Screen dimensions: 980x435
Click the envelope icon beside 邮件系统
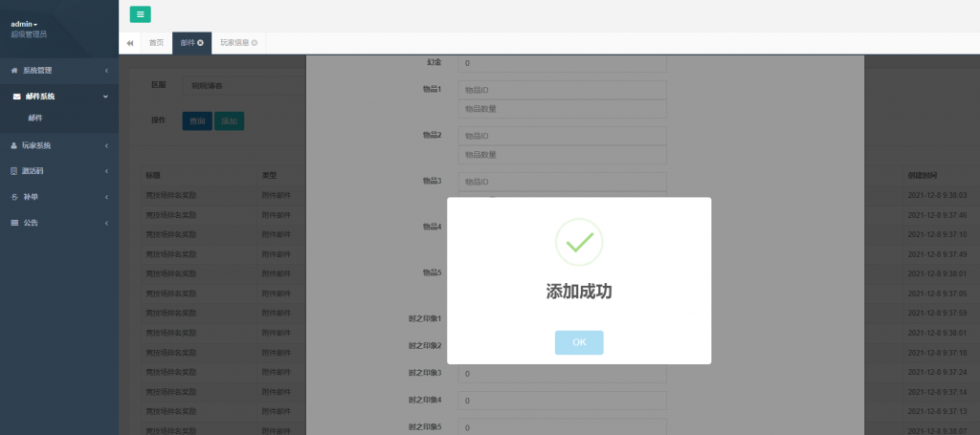16,97
